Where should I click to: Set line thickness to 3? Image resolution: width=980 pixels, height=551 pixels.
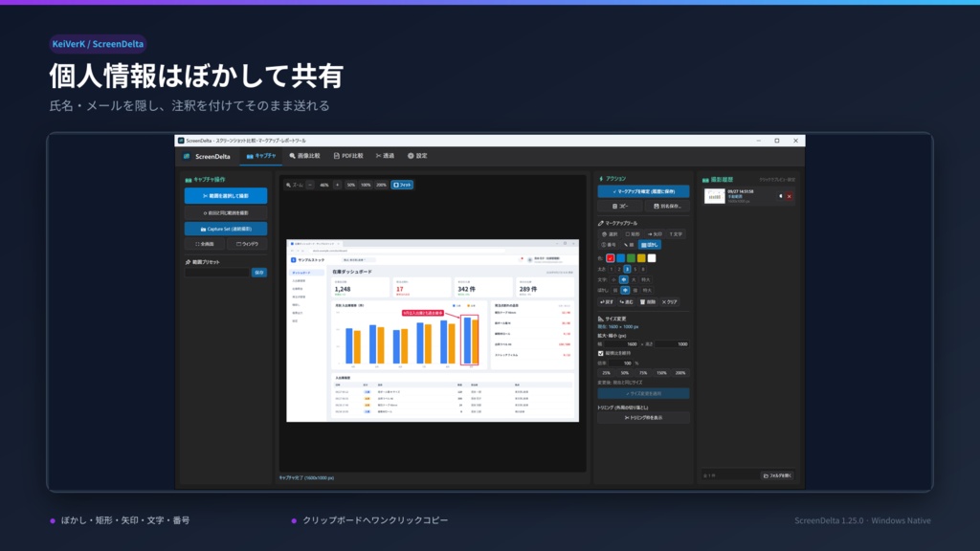[x=628, y=269]
